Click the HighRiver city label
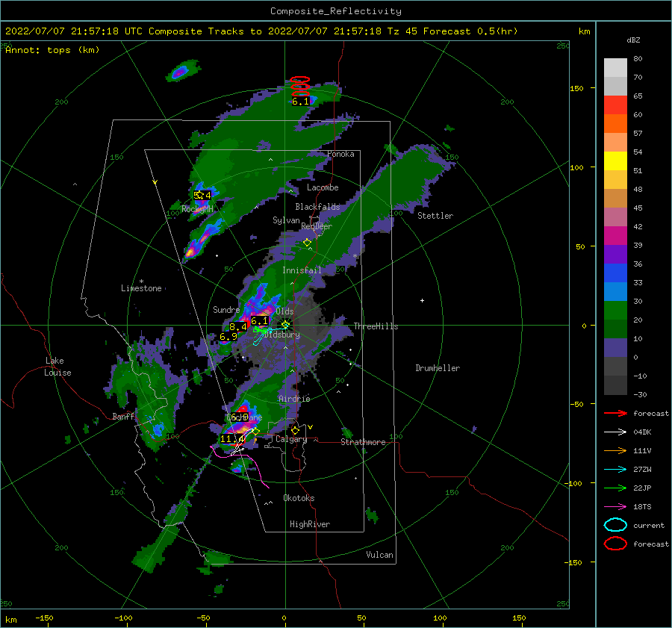Viewport: 672px width, 628px height. click(x=310, y=524)
